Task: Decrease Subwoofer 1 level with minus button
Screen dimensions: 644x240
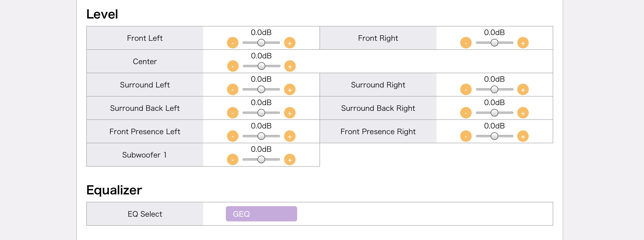Action: (232, 160)
